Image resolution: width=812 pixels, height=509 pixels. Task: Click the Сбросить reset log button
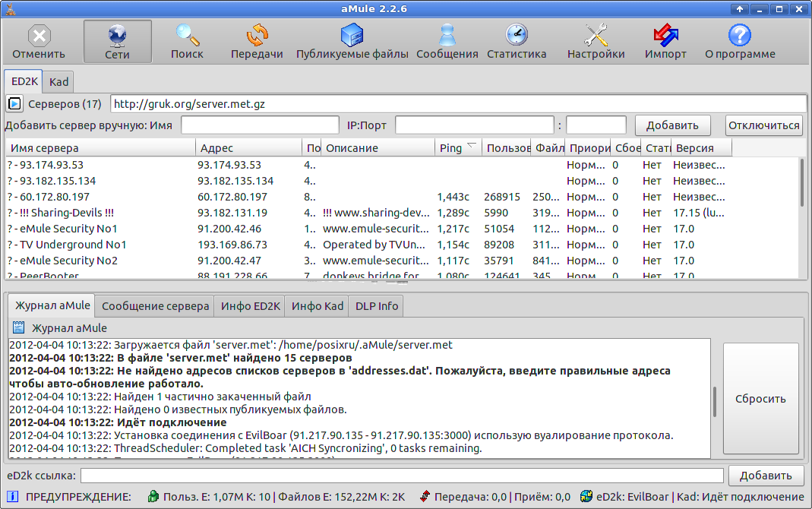point(761,399)
